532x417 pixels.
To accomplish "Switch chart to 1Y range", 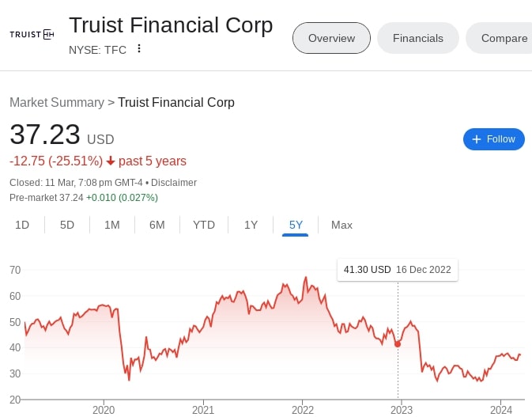I will click(251, 225).
